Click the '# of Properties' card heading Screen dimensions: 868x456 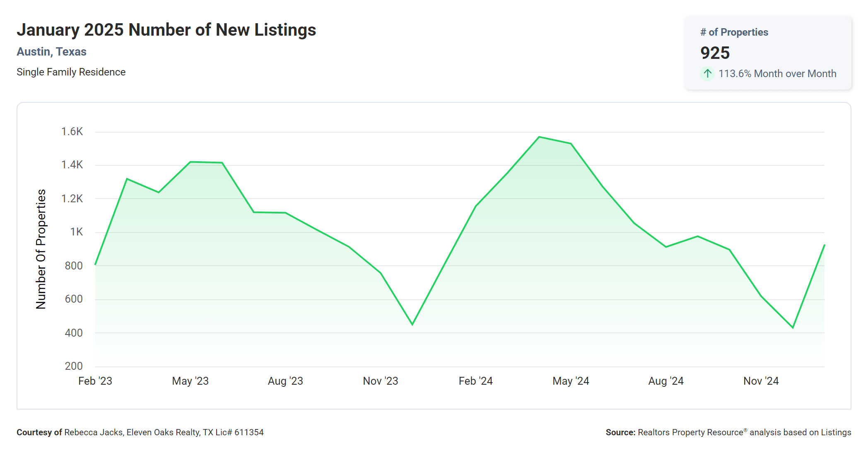[x=734, y=32]
